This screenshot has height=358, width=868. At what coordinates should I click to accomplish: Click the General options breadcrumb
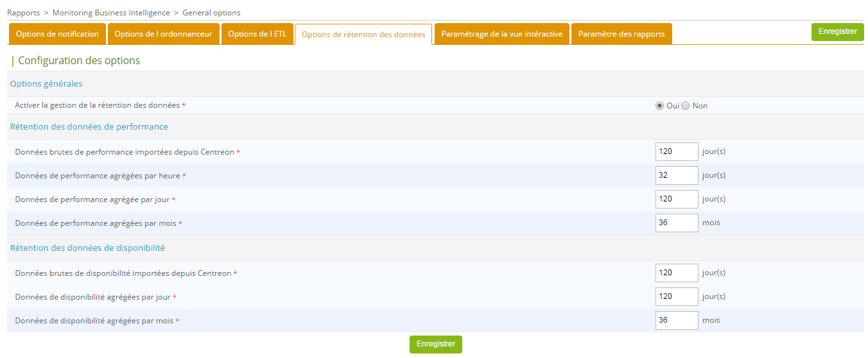(211, 13)
